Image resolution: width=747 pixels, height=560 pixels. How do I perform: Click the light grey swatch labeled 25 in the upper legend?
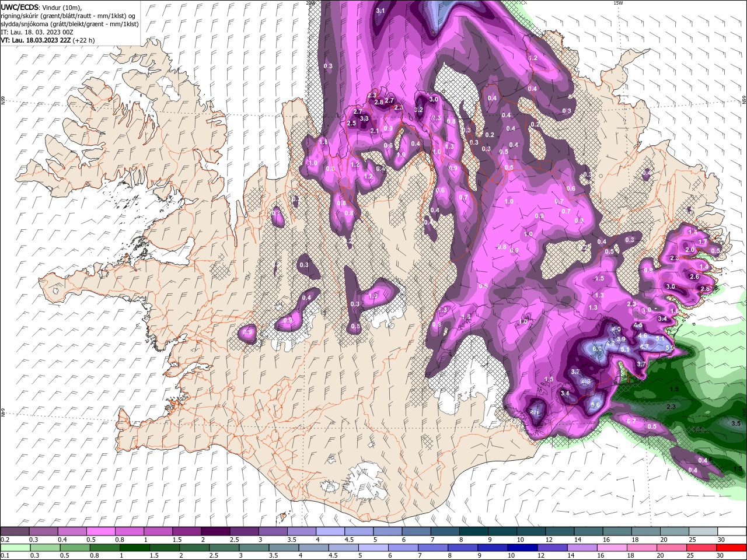pyautogui.click(x=702, y=531)
